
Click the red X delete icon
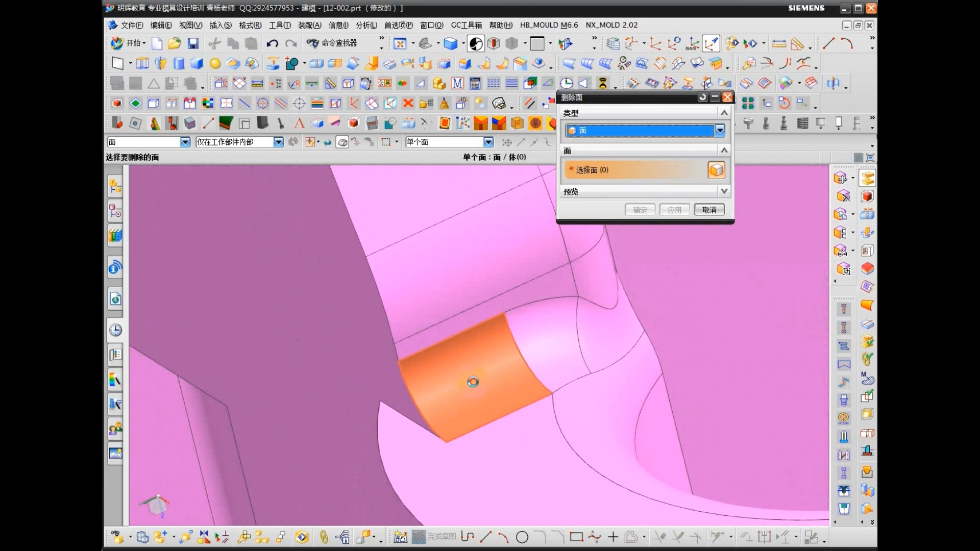(x=407, y=104)
